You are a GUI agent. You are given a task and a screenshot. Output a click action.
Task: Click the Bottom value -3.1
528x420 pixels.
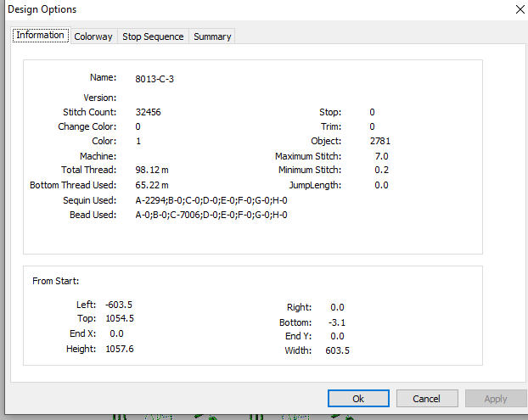pyautogui.click(x=337, y=322)
